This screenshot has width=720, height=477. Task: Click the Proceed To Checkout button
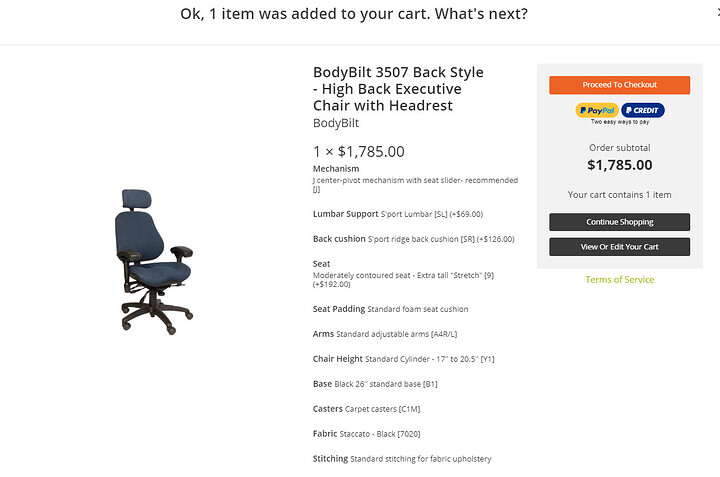[619, 85]
